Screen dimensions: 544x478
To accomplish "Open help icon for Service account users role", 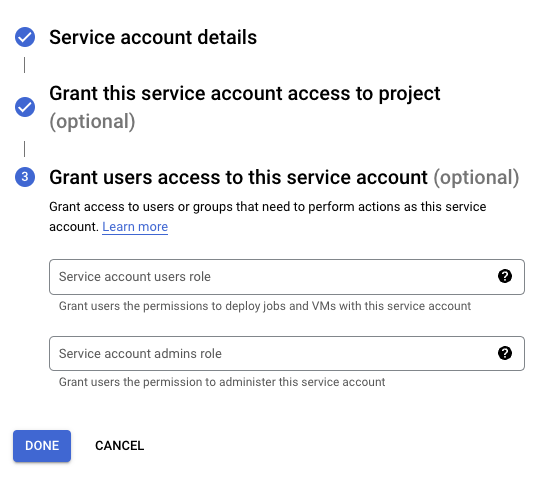I will 505,276.
